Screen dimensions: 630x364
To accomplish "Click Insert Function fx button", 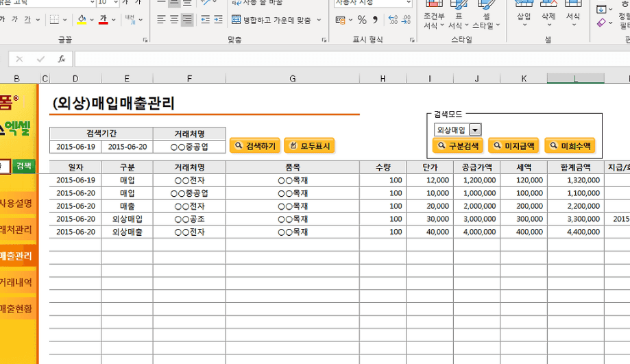I will pos(62,60).
